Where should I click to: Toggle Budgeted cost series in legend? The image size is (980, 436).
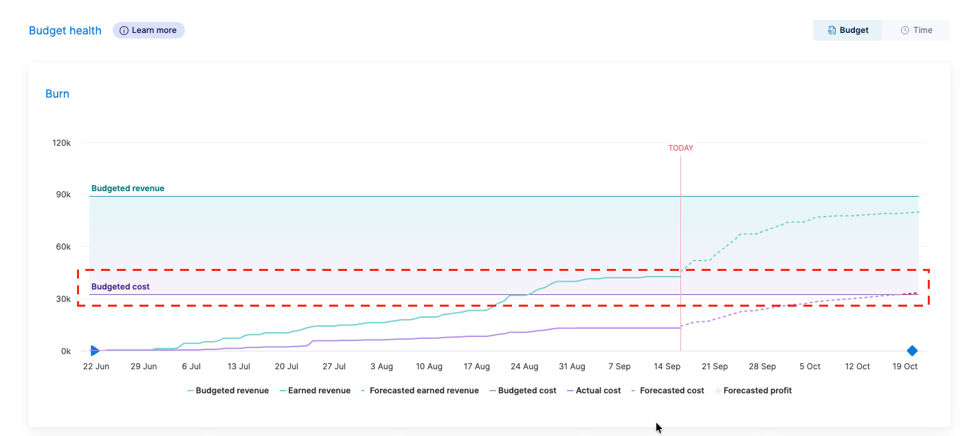point(522,391)
